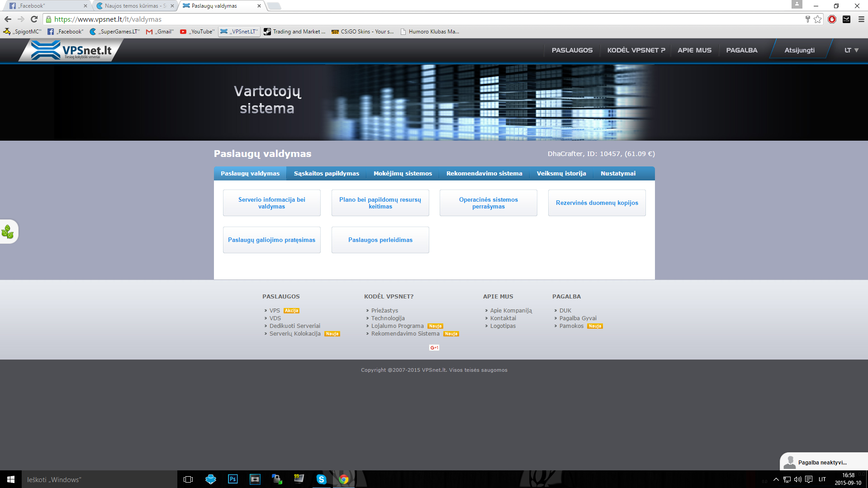
Task: Select the Paslaugų valdymas panel tab
Action: 250,173
